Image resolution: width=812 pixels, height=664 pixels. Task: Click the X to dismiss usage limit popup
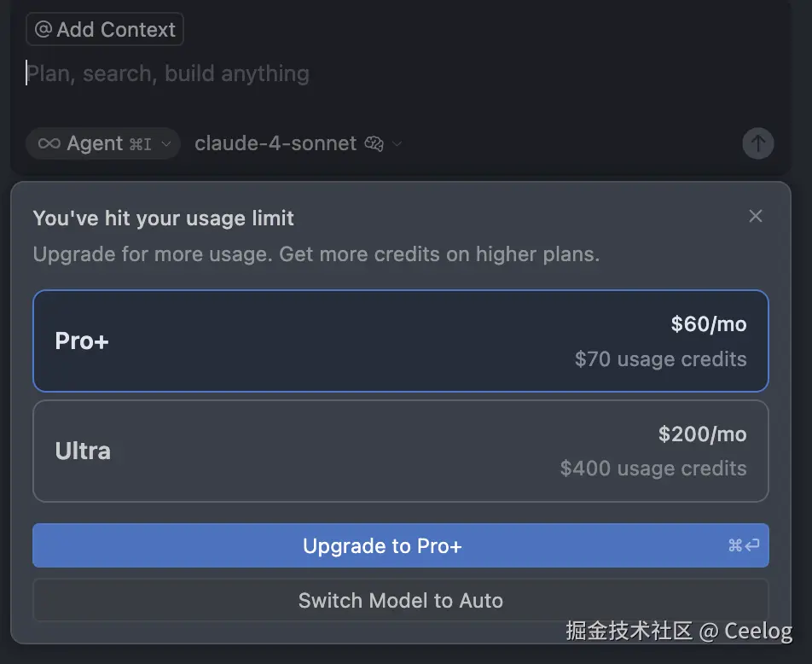(755, 216)
